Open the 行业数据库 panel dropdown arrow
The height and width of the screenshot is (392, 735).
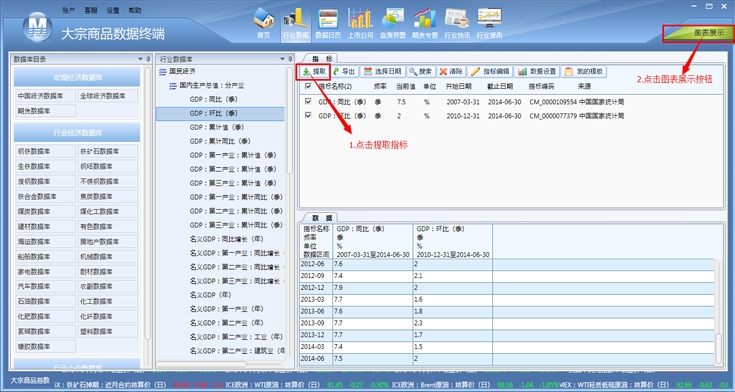282,59
